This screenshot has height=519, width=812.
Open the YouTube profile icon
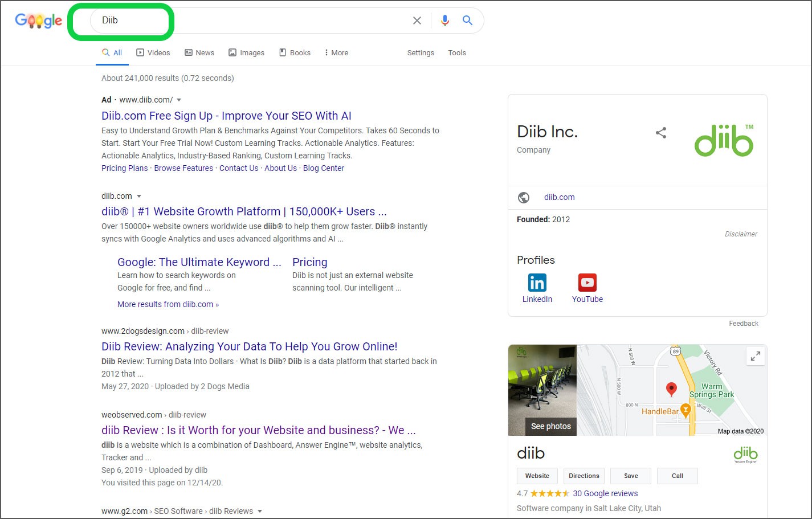587,283
